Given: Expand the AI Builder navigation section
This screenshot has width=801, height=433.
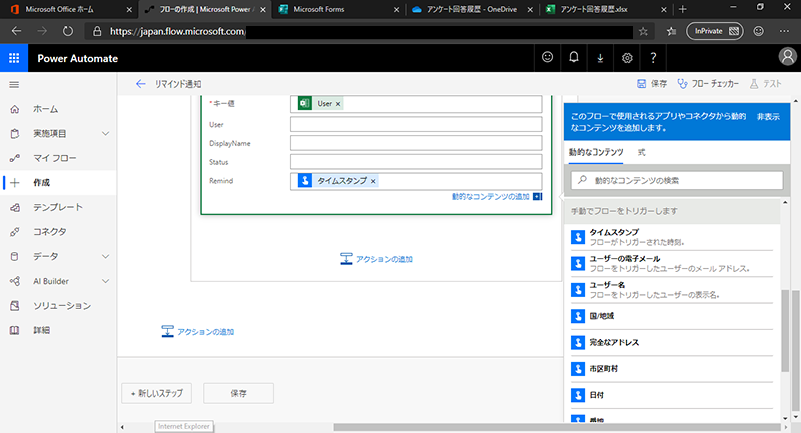Looking at the screenshot, I should [x=104, y=281].
